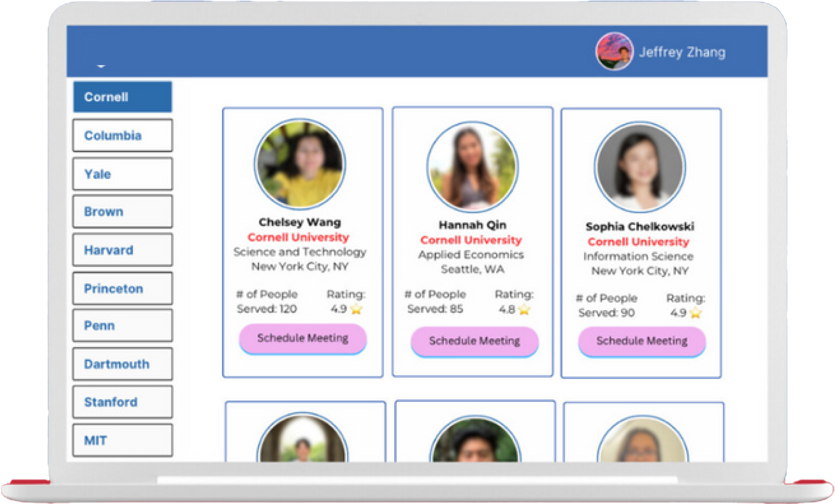Screen dimensions: 835x504
Task: Open Jeffrey Zhang's profile avatar
Action: coord(614,51)
